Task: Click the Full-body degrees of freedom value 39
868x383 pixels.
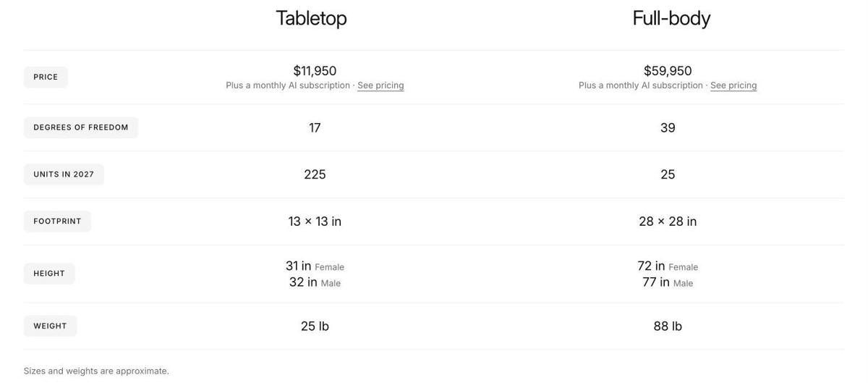Action: click(x=668, y=128)
